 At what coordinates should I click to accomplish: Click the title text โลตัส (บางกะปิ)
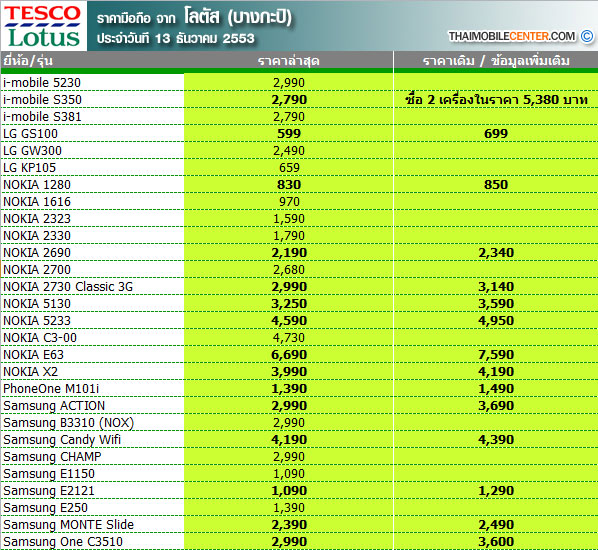click(238, 17)
